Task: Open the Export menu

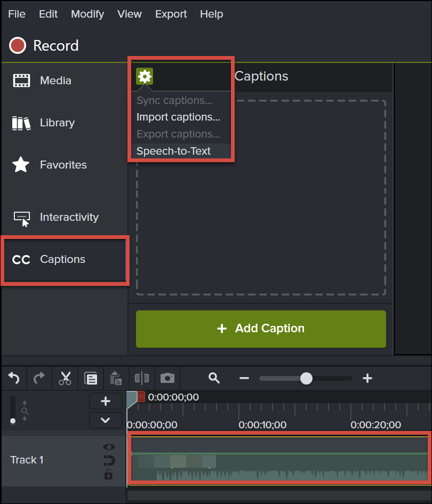Action: point(171,14)
